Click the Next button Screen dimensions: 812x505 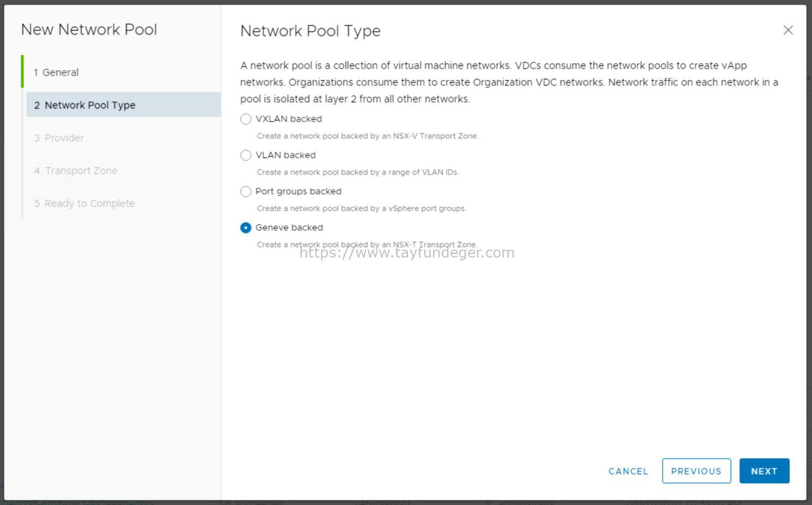click(764, 471)
